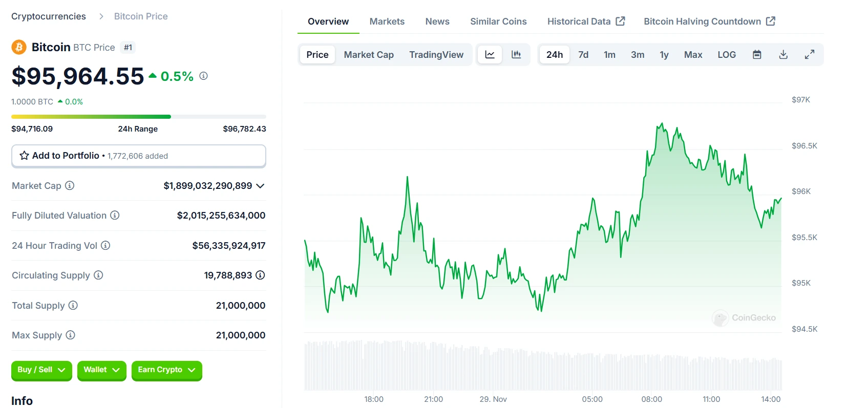This screenshot has height=408, width=868.
Task: Click the Total Supply info icon
Action: click(73, 305)
